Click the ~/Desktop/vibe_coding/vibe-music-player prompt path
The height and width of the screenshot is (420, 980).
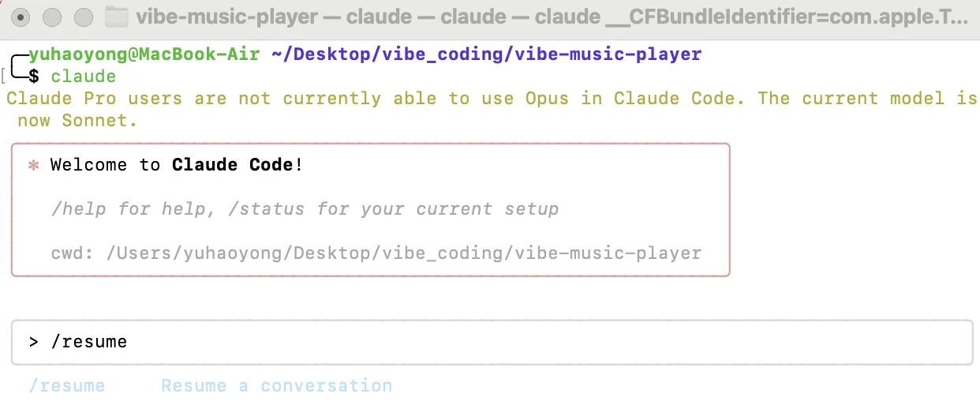click(486, 54)
